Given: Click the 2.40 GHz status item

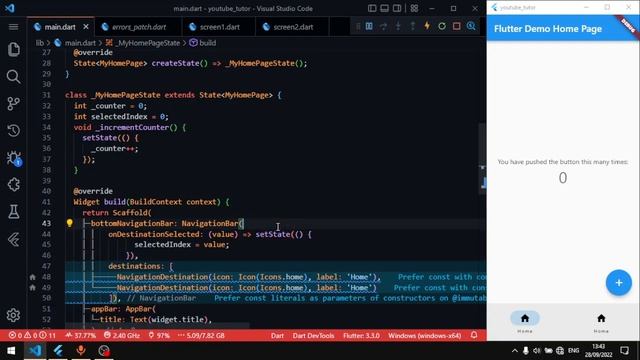Looking at the screenshot, I should 122,336.
